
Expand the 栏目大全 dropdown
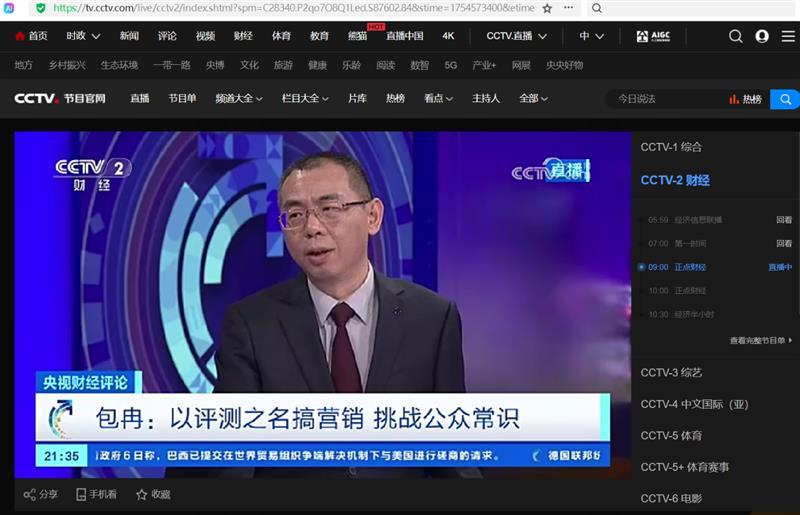305,99
